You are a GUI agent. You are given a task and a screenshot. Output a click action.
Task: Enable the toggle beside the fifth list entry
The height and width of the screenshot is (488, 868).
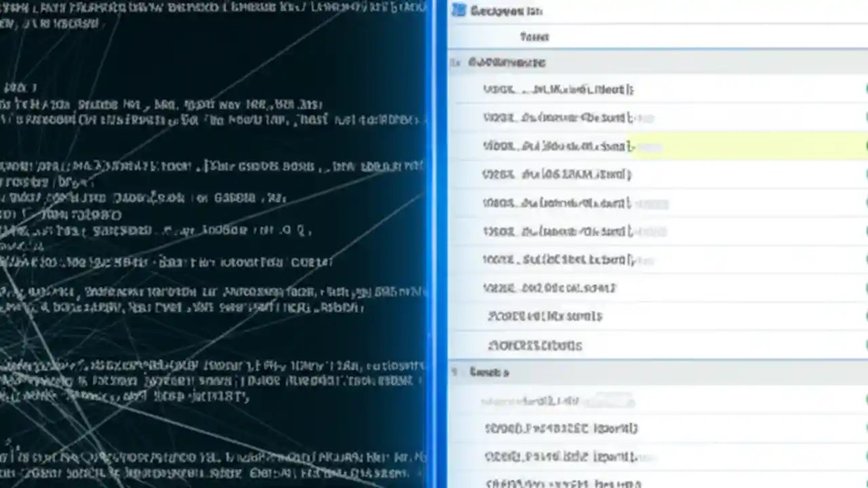pyautogui.click(x=865, y=203)
